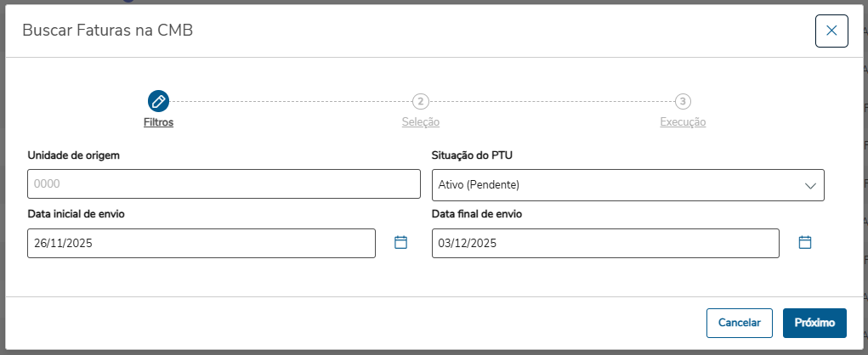Click the end date field showing 03/12/2025
The height and width of the screenshot is (355, 868).
[605, 244]
